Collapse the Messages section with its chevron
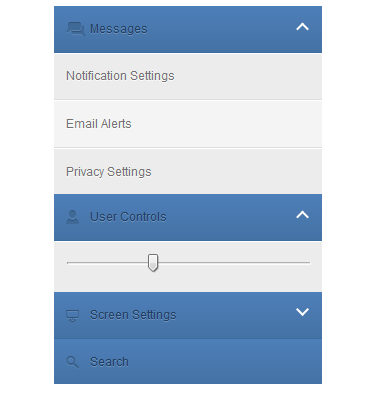 302,27
